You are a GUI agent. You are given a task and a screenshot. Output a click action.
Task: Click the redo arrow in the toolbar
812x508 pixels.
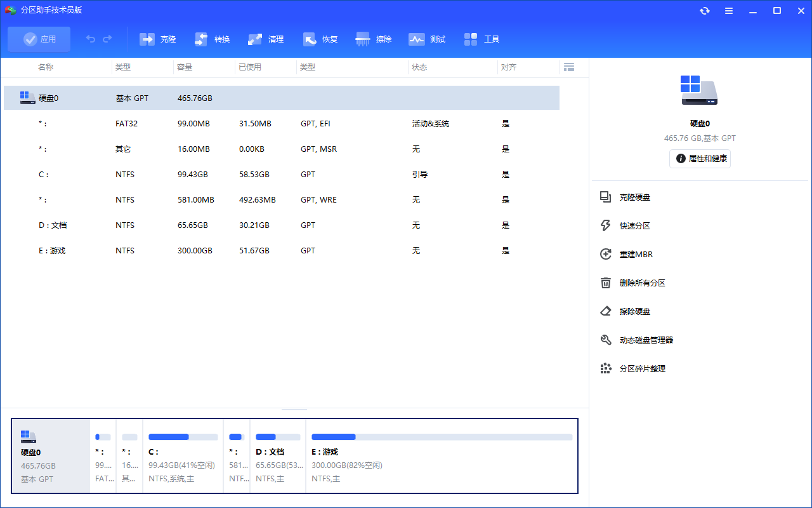click(108, 39)
